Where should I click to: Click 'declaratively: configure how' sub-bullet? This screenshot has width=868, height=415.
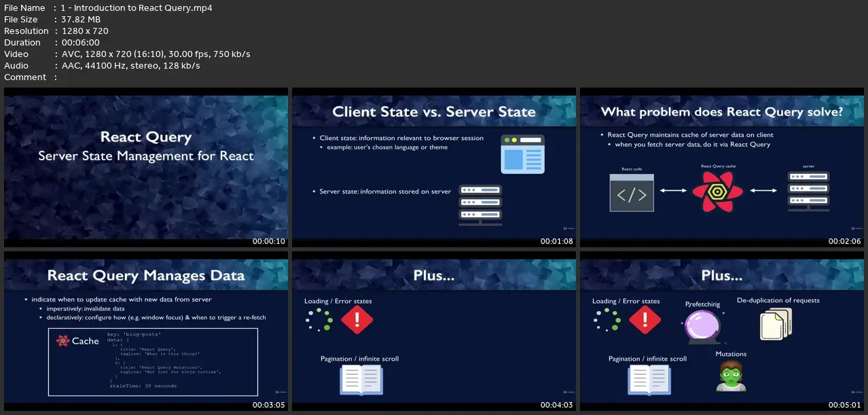coord(156,317)
